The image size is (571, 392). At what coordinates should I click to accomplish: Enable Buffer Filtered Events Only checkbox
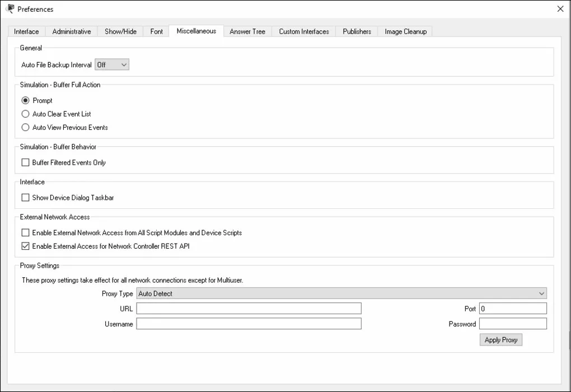(25, 163)
